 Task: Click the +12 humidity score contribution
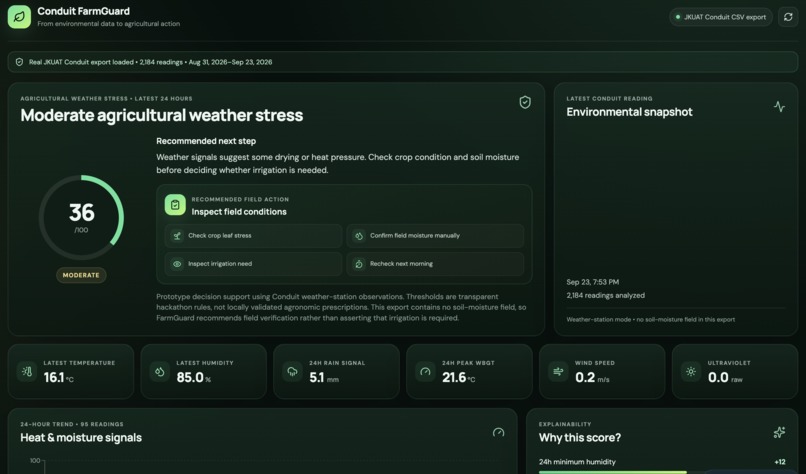[780, 462]
